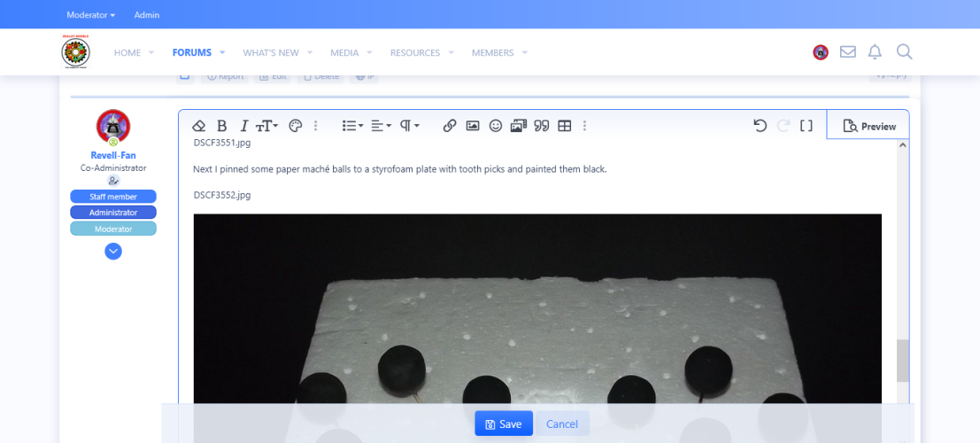Click the scrollbar up arrow in editor
The image size is (980, 443).
coord(902,145)
